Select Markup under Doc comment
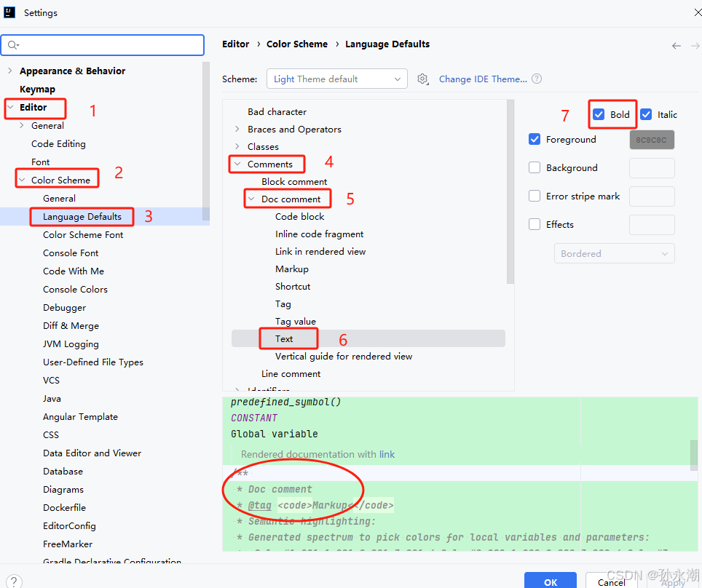Viewport: 702px width, 588px height. click(x=292, y=269)
